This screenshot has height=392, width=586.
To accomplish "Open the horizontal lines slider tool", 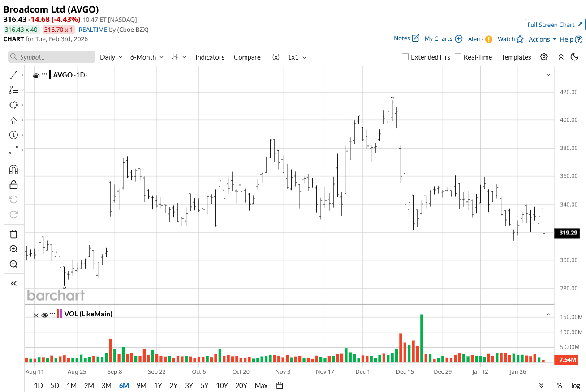I will coord(13,149).
